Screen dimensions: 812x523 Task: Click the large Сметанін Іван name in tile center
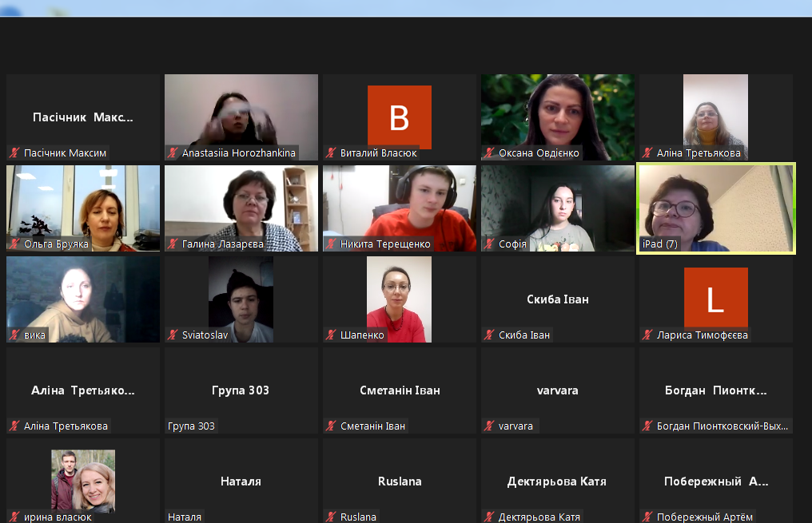(x=399, y=390)
